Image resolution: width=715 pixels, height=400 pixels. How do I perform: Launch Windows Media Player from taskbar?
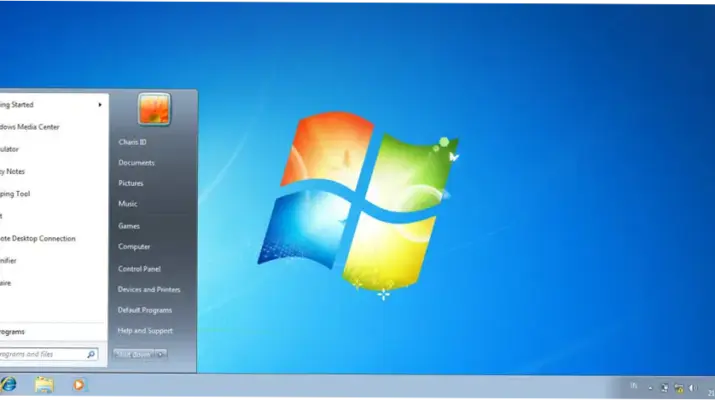[x=78, y=385]
